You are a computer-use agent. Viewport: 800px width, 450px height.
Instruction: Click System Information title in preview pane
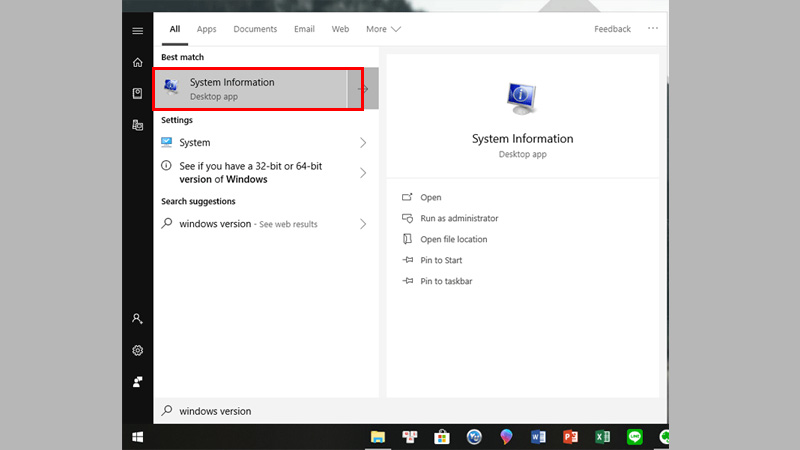(x=522, y=139)
